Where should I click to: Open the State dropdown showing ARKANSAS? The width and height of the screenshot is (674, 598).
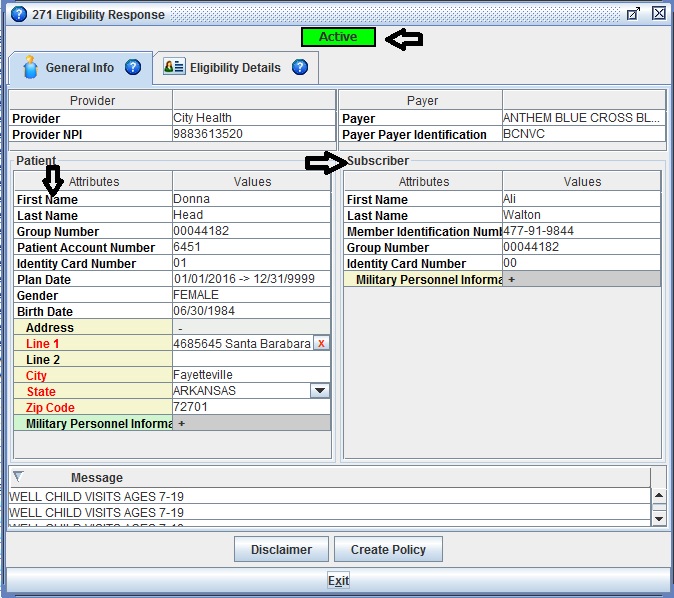(x=320, y=391)
